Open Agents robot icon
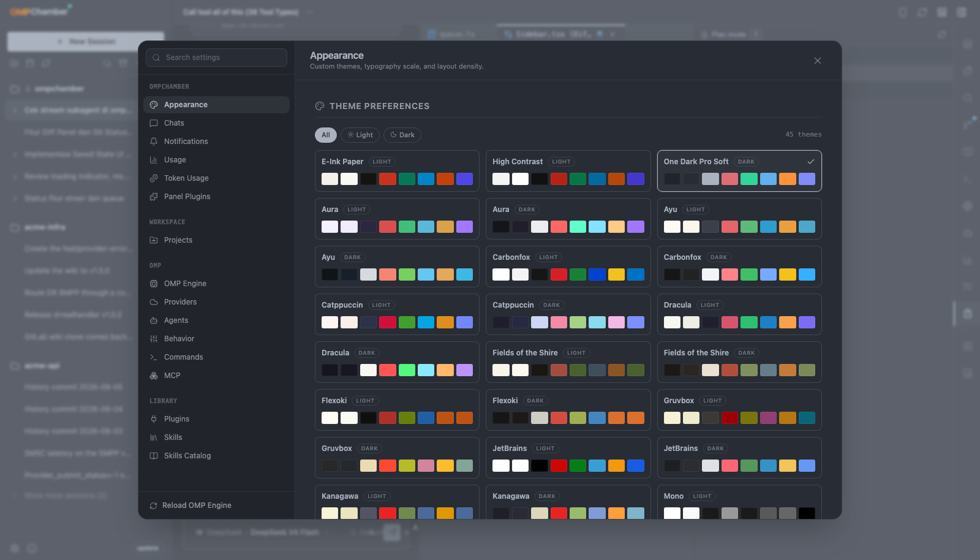This screenshot has height=560, width=980. click(154, 320)
